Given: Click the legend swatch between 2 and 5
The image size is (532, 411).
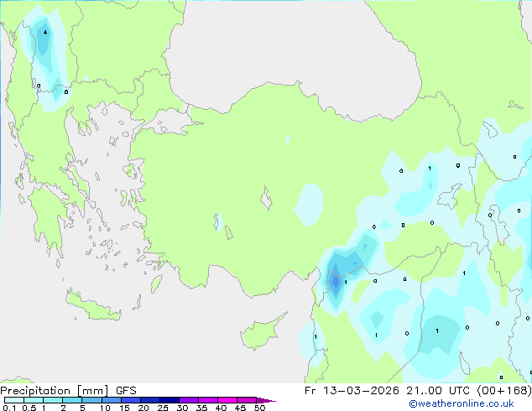Looking at the screenshot, I should point(72,400).
